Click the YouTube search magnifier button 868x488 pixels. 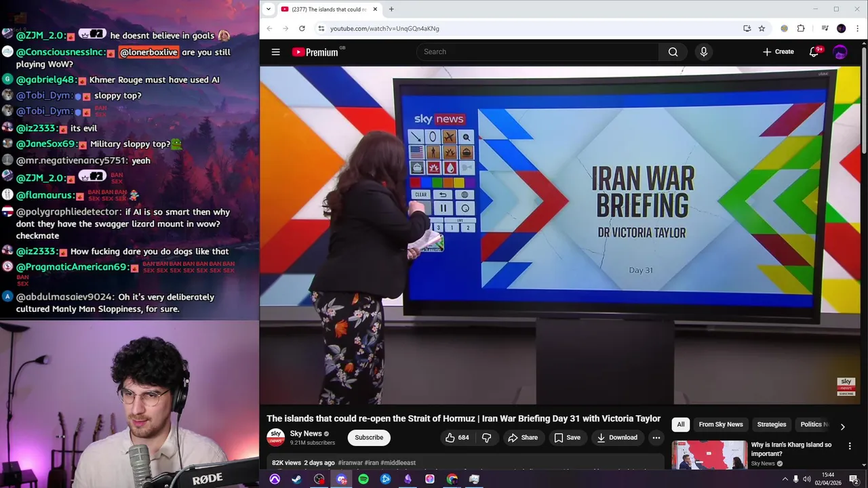pyautogui.click(x=673, y=52)
